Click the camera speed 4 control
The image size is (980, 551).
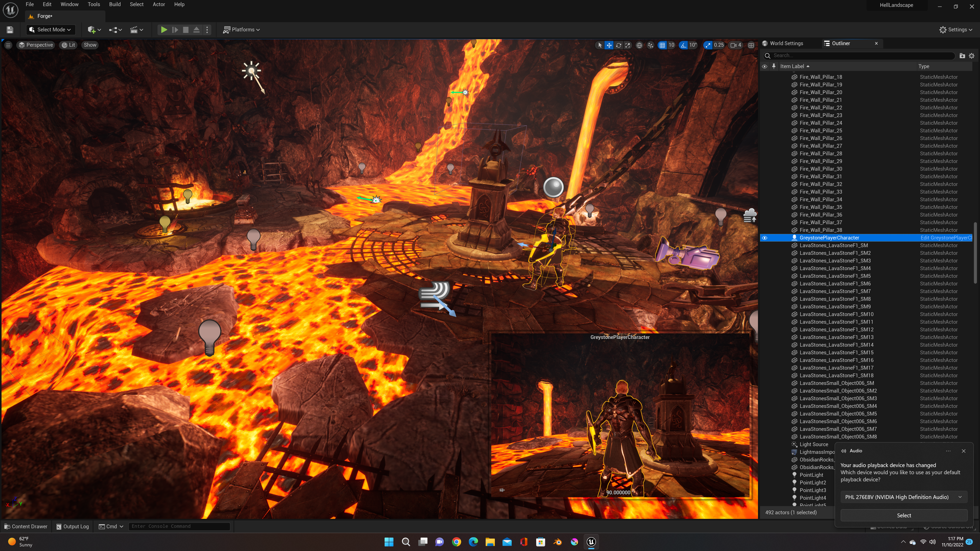[x=736, y=45]
